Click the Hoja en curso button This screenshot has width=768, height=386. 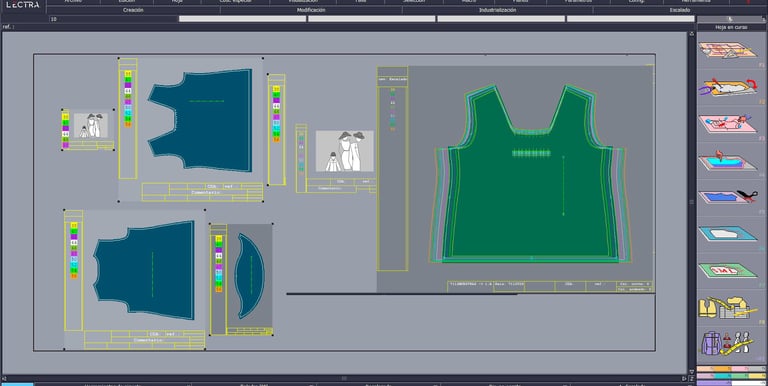coord(731,27)
